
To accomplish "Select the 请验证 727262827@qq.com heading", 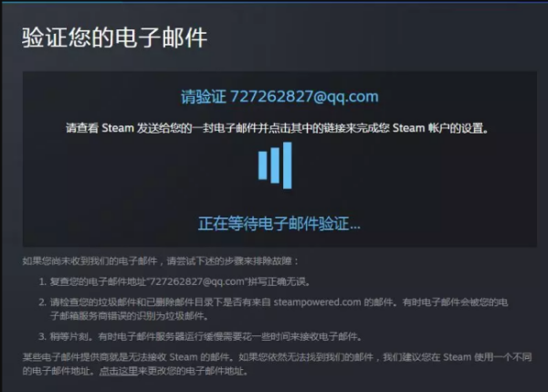I will [279, 97].
